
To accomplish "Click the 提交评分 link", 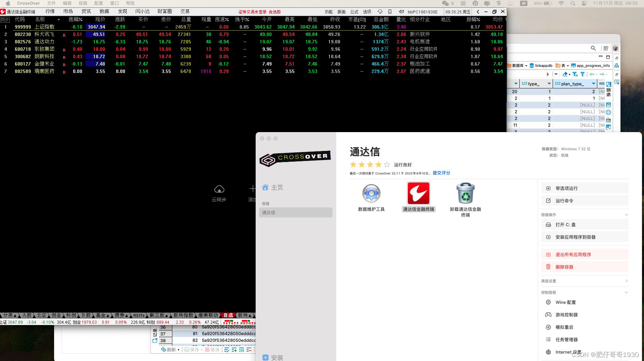I will [x=441, y=173].
